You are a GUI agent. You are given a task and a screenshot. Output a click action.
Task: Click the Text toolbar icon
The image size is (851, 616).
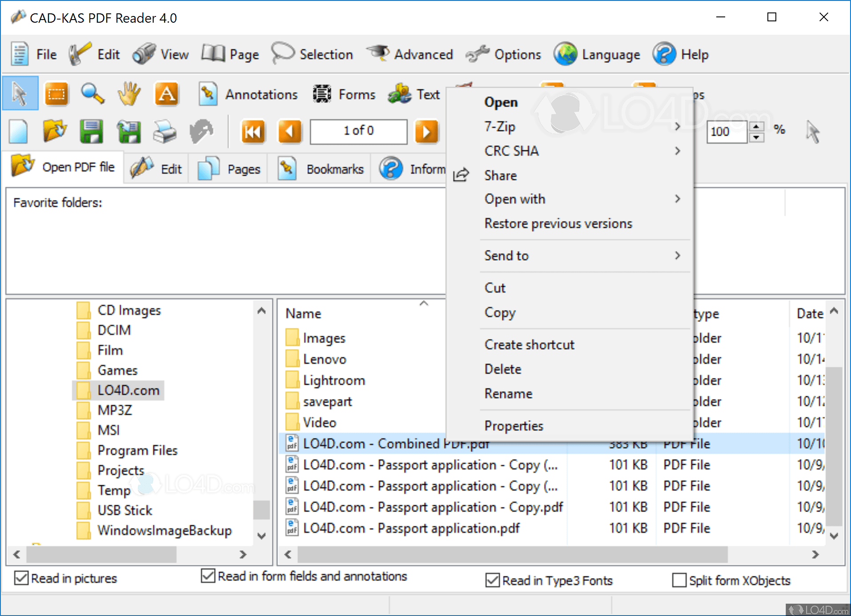[400, 94]
